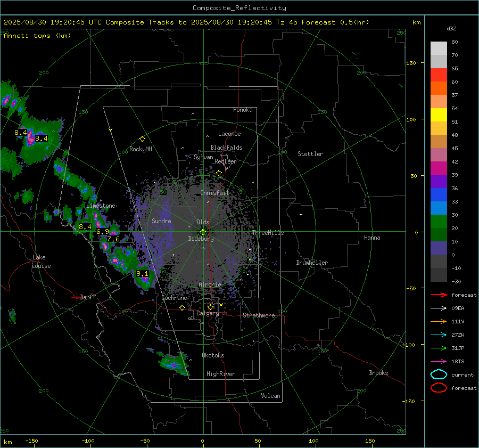
Task: Click the Brooks town label
Action: (x=378, y=373)
